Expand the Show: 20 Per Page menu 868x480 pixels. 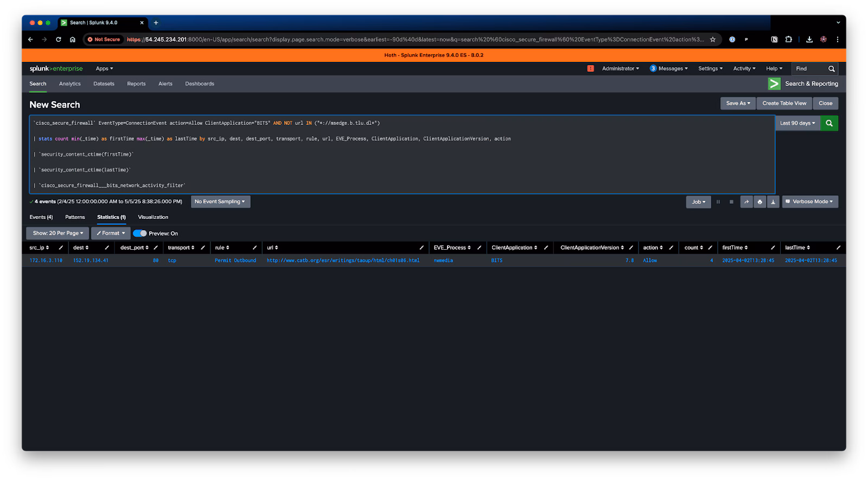coord(58,233)
